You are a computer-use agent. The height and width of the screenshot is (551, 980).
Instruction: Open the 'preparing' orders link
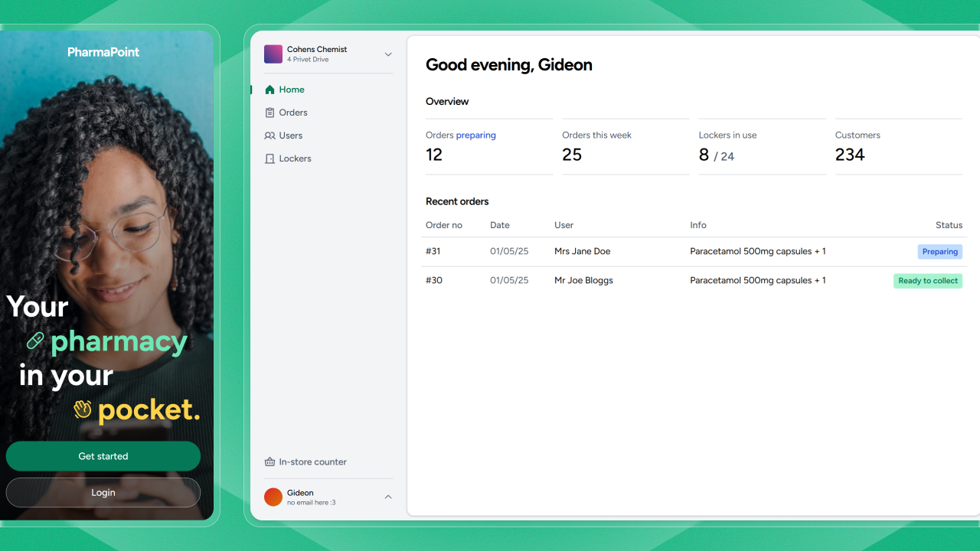(477, 135)
